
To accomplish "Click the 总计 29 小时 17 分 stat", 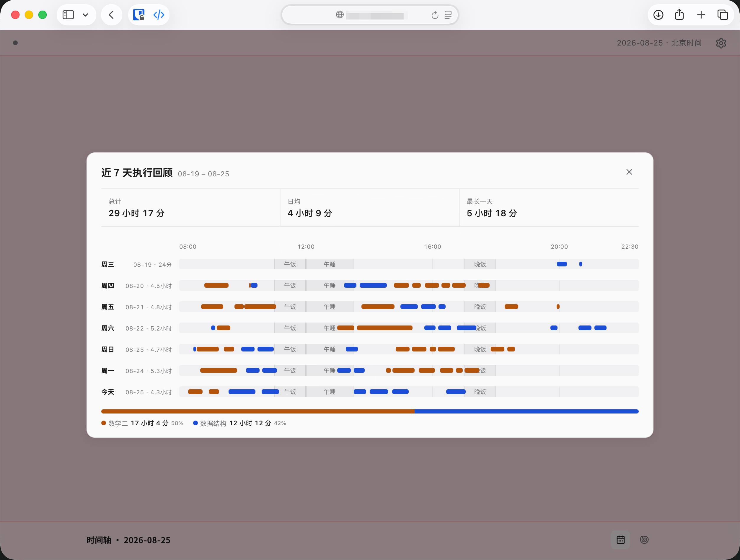I will coord(190,208).
